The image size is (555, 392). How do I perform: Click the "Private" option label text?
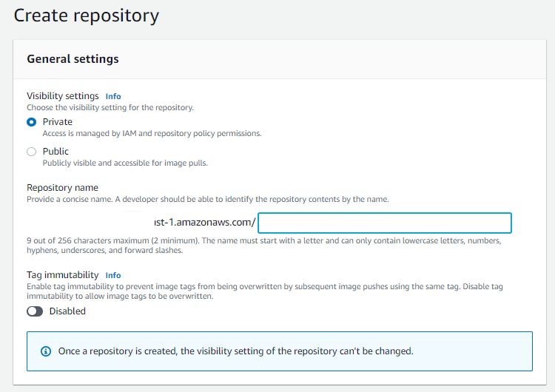point(58,122)
